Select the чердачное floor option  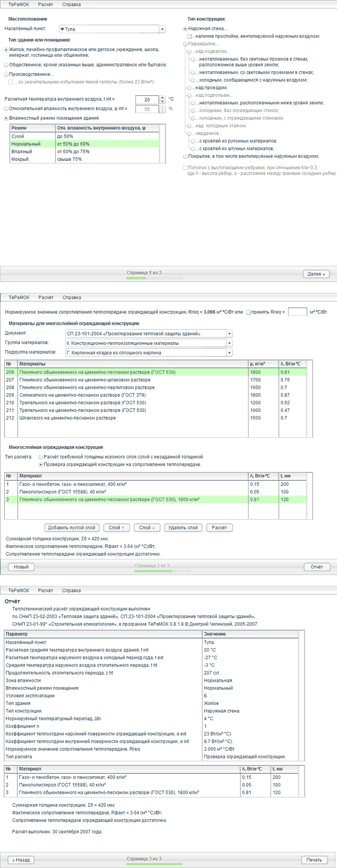(190, 133)
